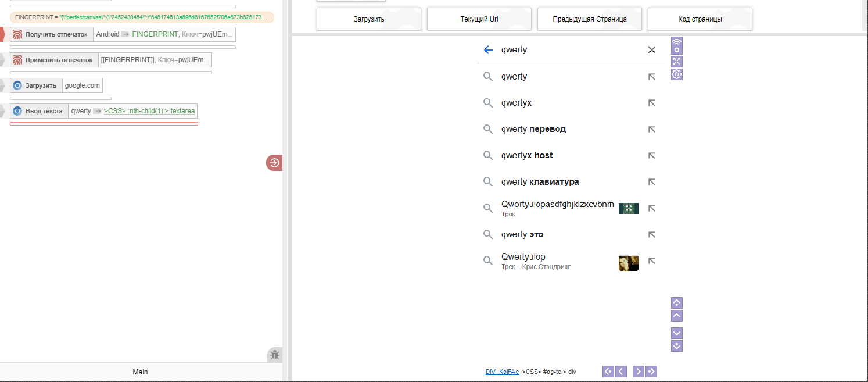The image size is (868, 382).
Task: Click the scroll down chevron button
Action: [677, 333]
